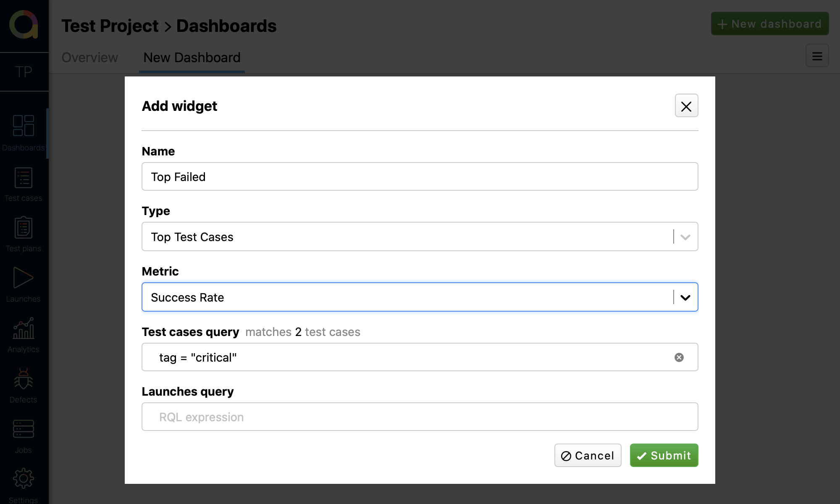840x504 pixels.
Task: Open the dashboard hamburger menu
Action: click(817, 56)
